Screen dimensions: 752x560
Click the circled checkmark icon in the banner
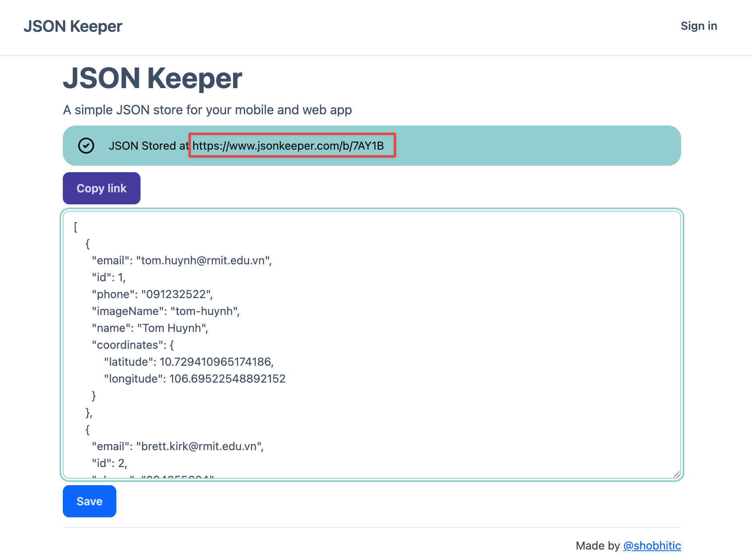[86, 145]
